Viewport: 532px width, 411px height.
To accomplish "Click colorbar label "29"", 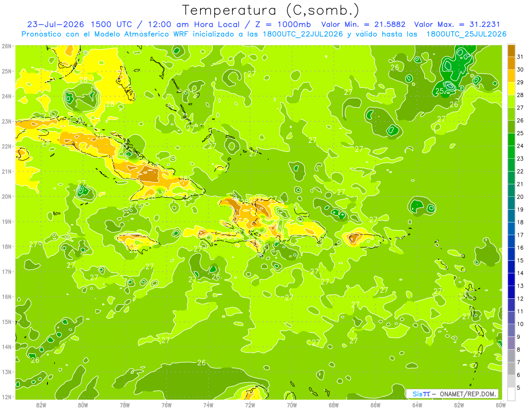I will coord(520,82).
